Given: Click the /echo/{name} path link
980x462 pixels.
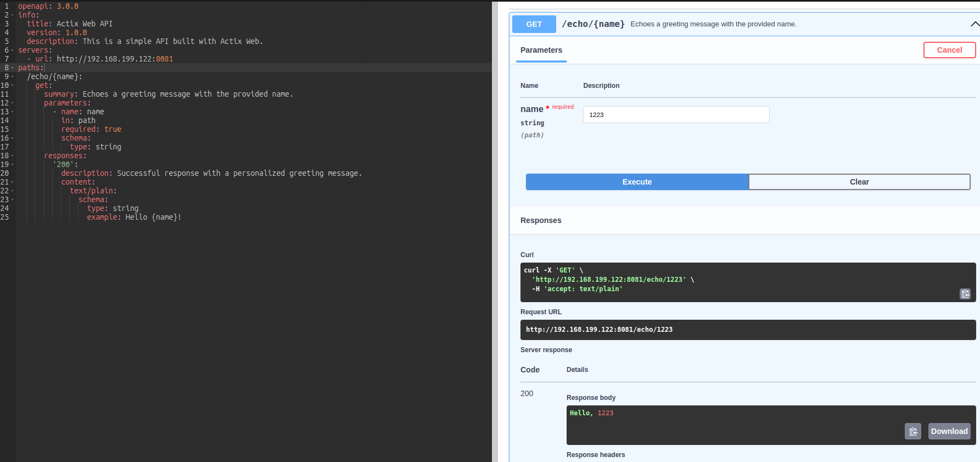Looking at the screenshot, I should point(593,24).
